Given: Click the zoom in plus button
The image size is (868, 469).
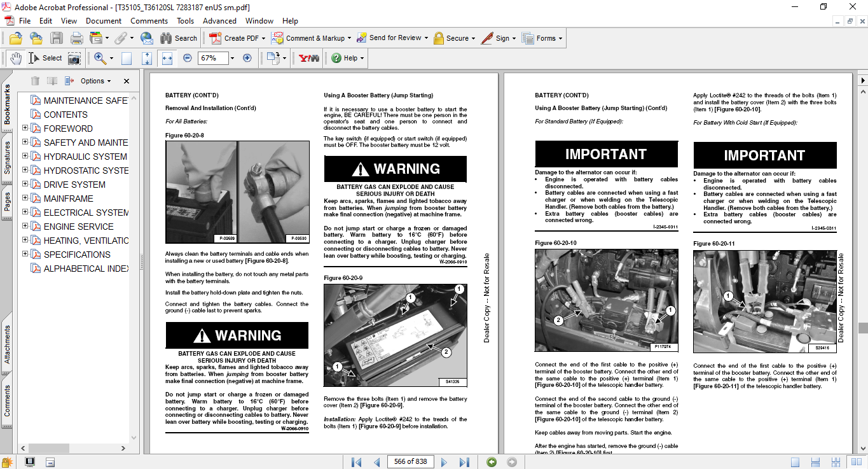Looking at the screenshot, I should tap(247, 58).
